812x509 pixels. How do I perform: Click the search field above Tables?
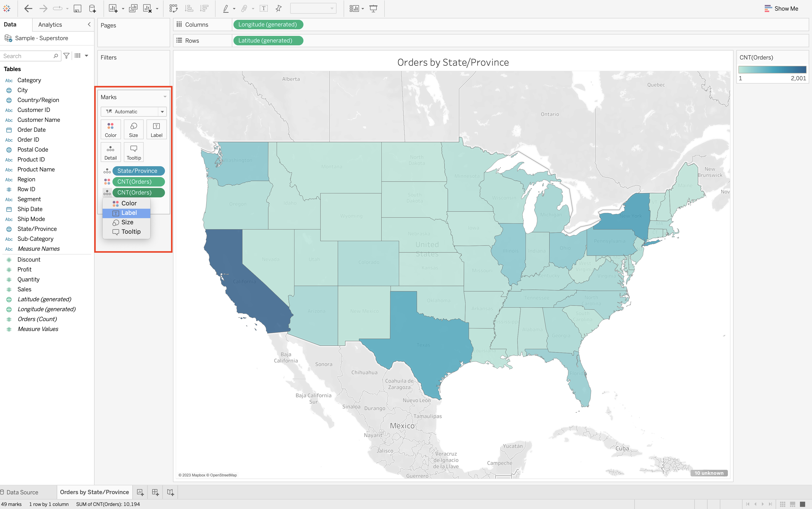click(x=29, y=55)
